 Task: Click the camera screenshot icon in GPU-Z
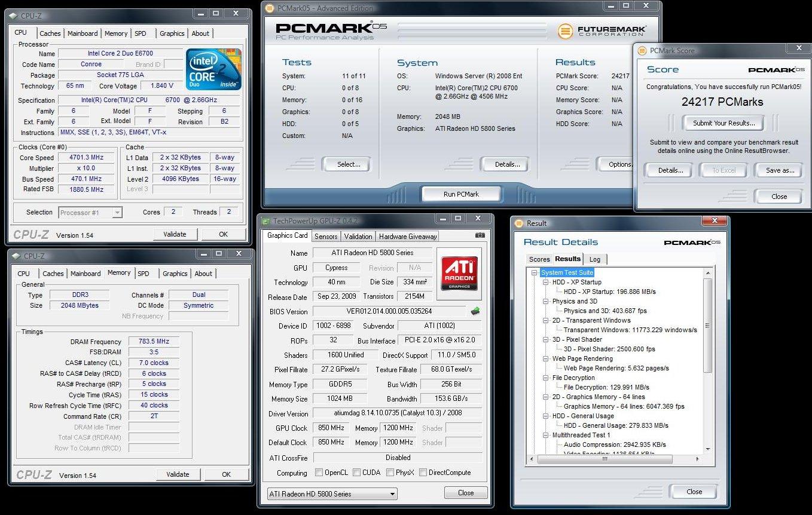(x=480, y=235)
